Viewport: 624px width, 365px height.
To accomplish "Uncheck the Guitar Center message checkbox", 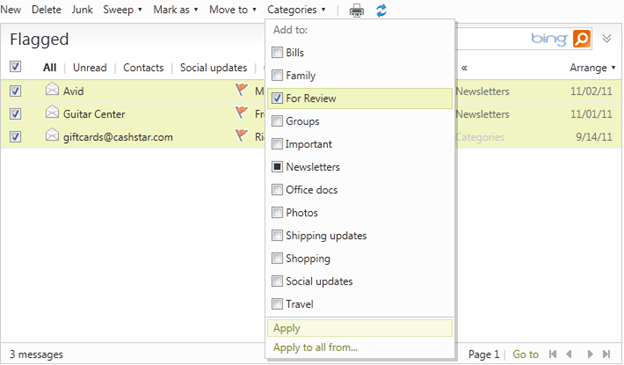I will [15, 114].
